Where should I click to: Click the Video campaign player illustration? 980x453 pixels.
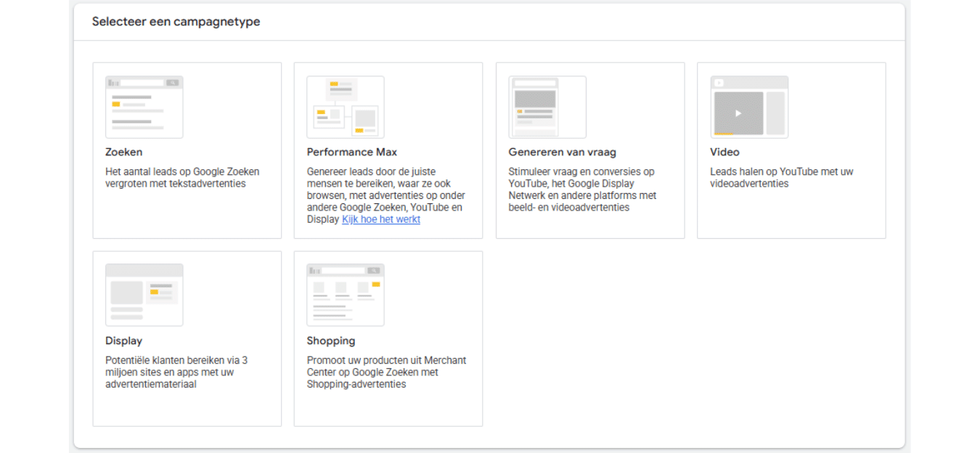[749, 107]
